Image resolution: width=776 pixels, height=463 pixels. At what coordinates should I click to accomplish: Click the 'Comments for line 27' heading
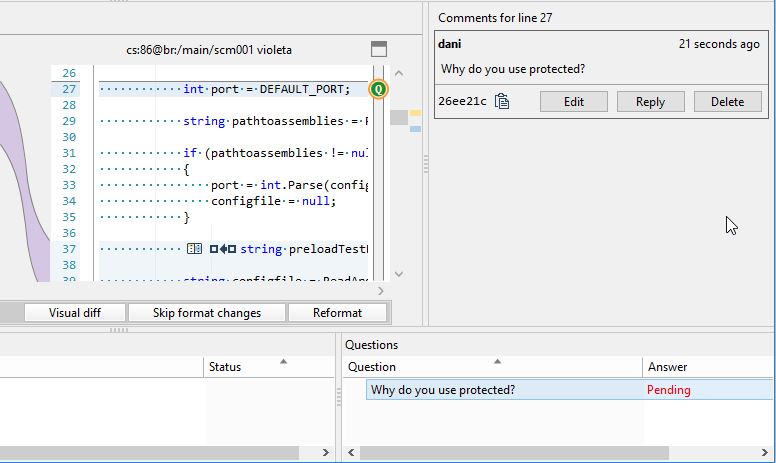(495, 18)
